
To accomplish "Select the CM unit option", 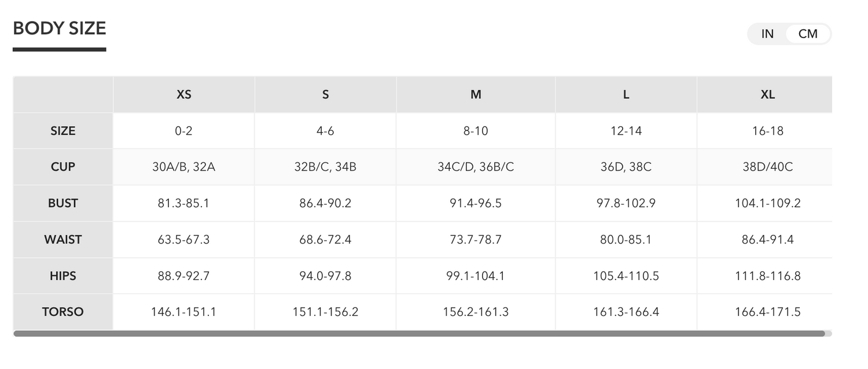I will point(808,34).
